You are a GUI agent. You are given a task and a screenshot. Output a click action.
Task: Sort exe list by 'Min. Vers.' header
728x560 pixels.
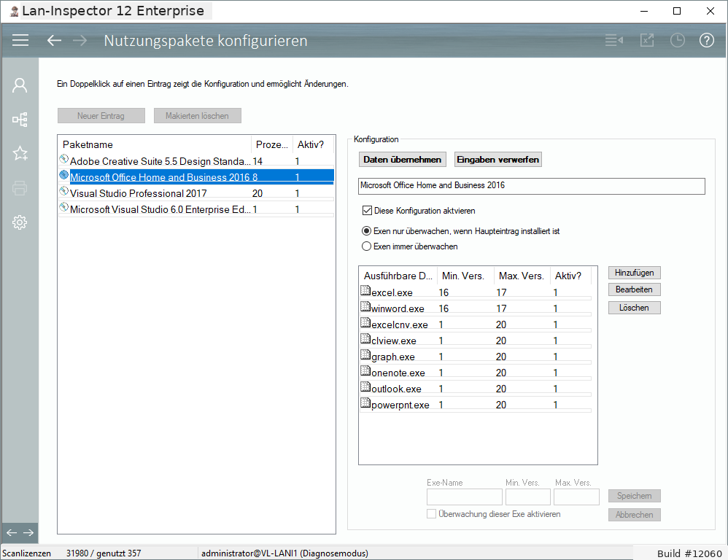[465, 276]
